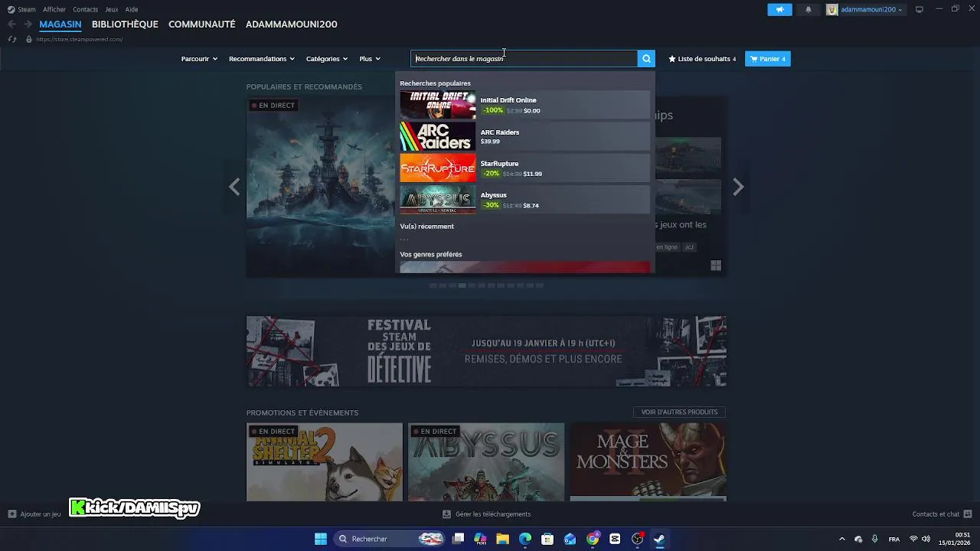The width and height of the screenshot is (980, 551).
Task: Expand the Parcourir dropdown
Action: (x=200, y=59)
